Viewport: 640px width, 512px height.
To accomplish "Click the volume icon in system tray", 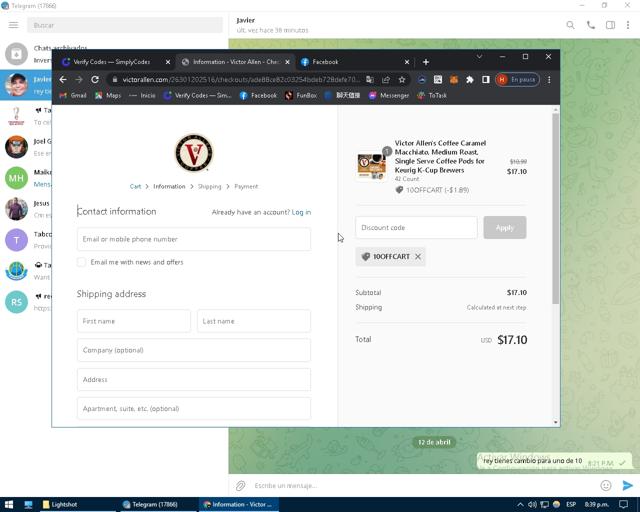I will (532, 505).
